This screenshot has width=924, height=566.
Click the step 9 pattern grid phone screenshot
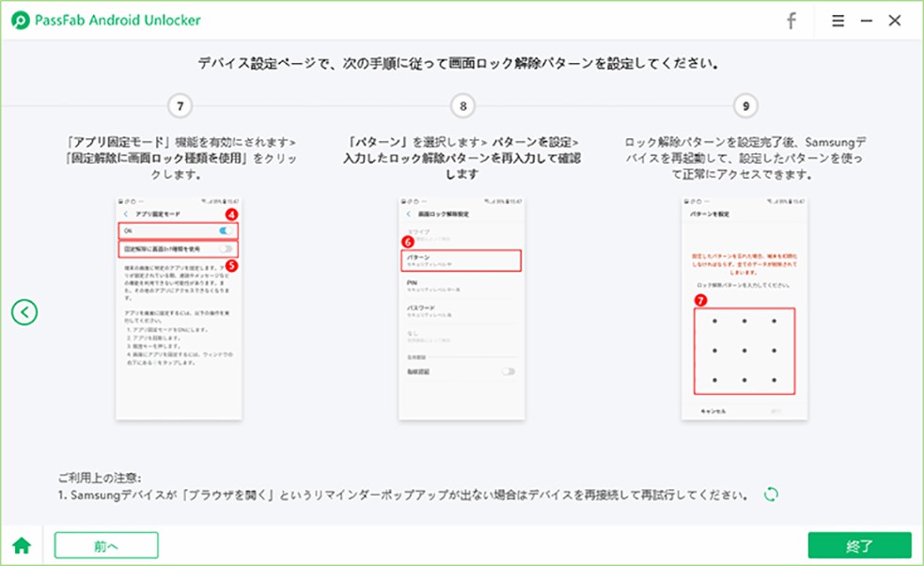[744, 309]
